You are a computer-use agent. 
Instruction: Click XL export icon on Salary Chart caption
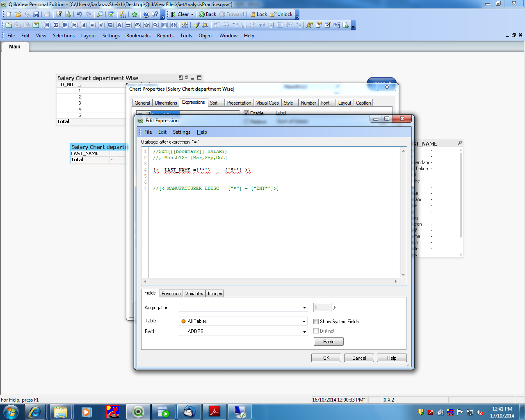(x=187, y=78)
